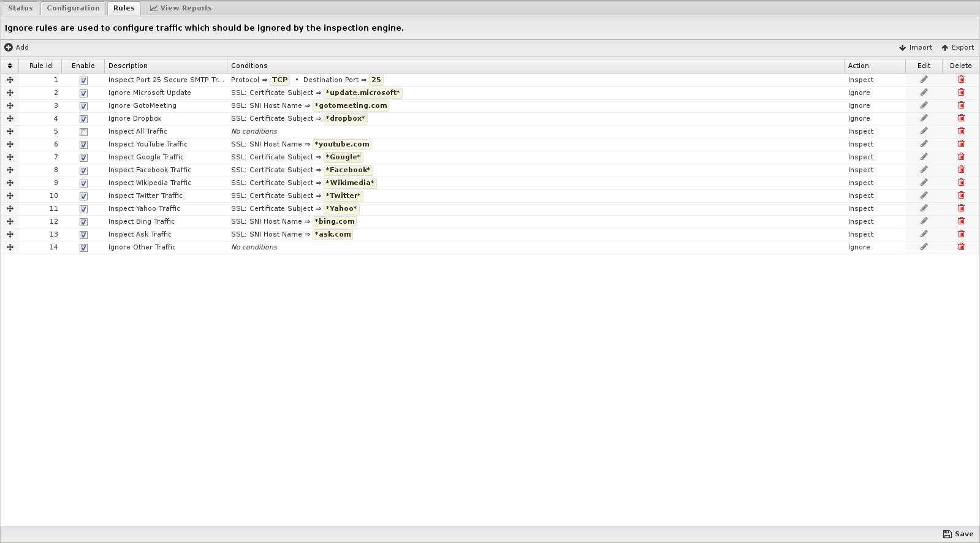Open View Reports link
This screenshot has width=980, height=543.
(x=181, y=8)
